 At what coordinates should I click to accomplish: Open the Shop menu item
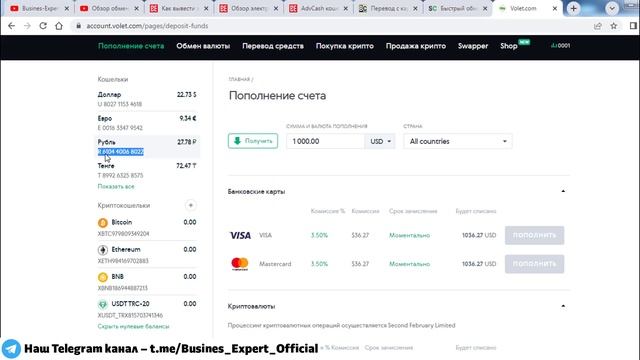click(x=509, y=46)
